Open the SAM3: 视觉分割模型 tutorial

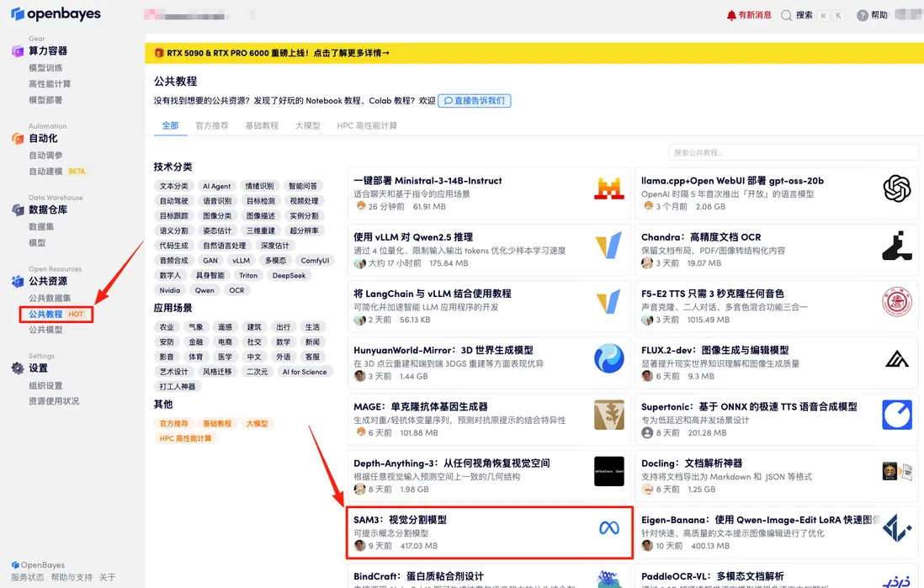pos(490,532)
